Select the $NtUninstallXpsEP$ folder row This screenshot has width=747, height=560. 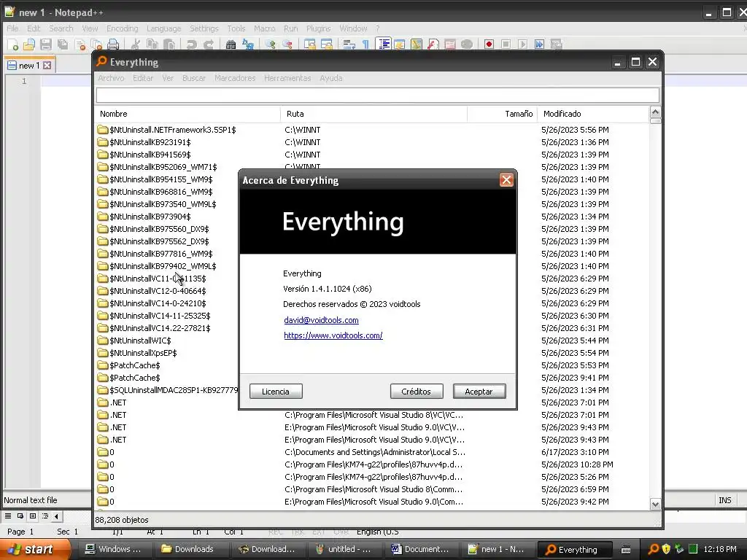[167, 353]
